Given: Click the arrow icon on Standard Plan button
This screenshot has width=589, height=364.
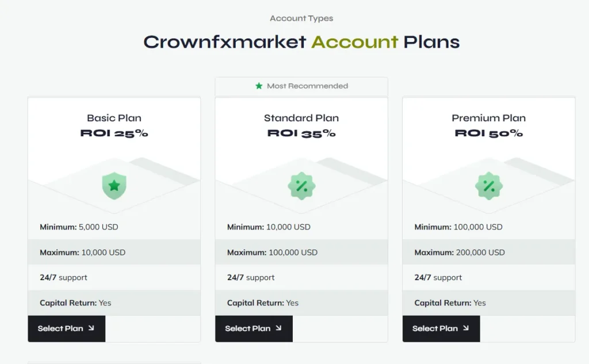Looking at the screenshot, I should coord(280,328).
